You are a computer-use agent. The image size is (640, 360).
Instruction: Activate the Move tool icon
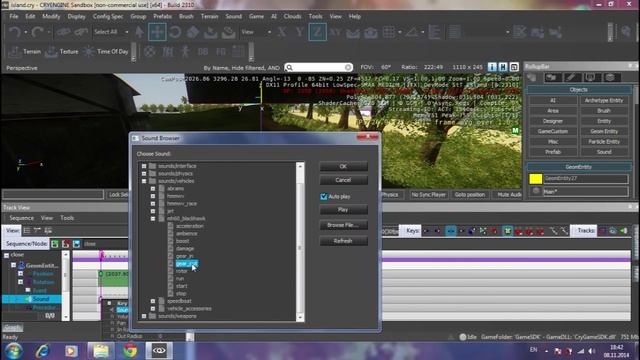tap(157, 32)
